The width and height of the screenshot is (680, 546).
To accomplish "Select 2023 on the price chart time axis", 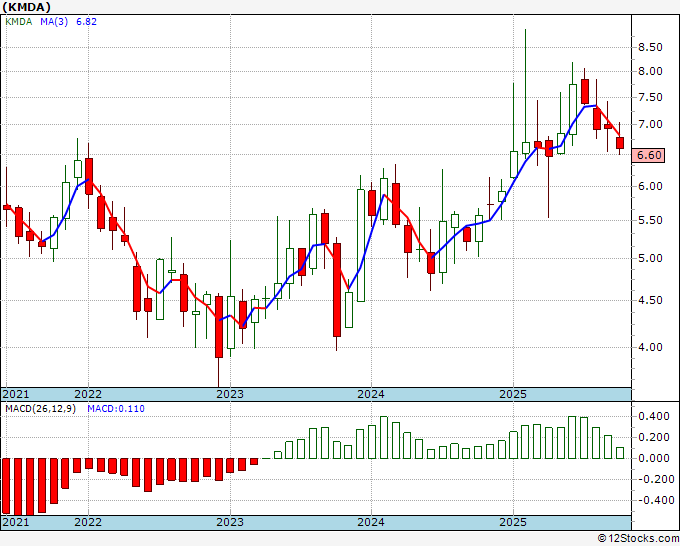I will [230, 394].
